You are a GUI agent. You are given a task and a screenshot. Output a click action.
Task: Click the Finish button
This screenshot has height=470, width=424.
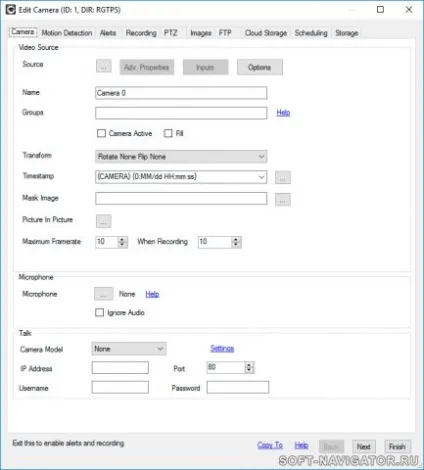(x=397, y=446)
